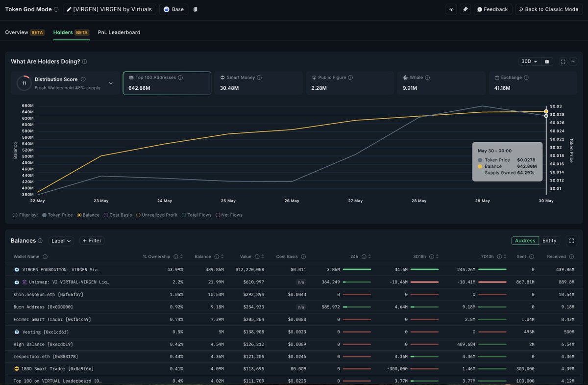
Task: Click info icon beside What Are Holders Doing
Action: point(85,62)
